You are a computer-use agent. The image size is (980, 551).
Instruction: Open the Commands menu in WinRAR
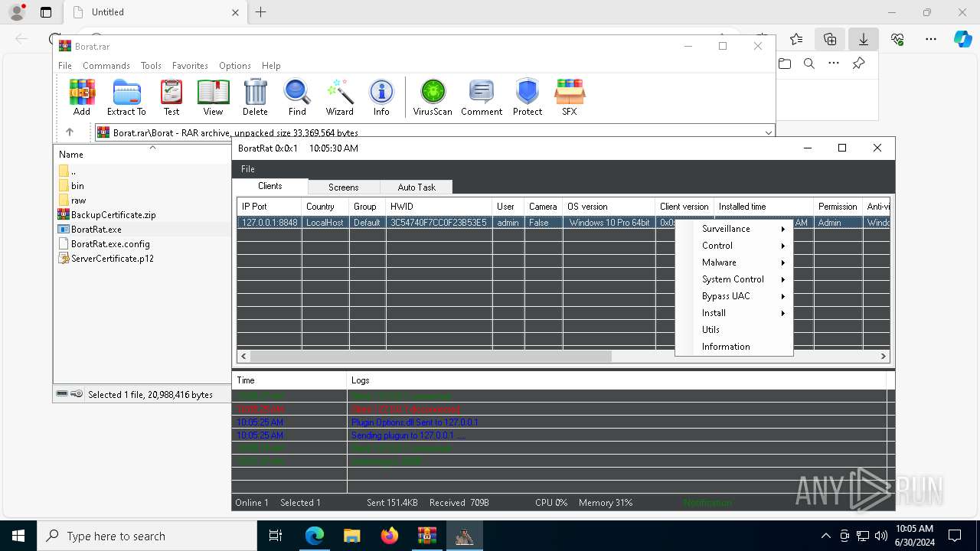pos(106,66)
